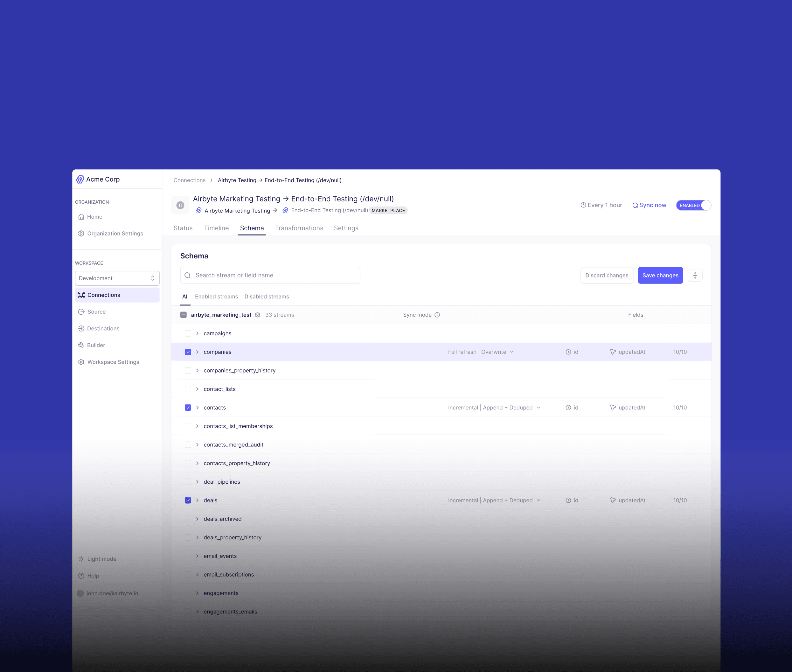This screenshot has height=672, width=792.
Task: Go to Destinations in the sidebar
Action: click(103, 328)
